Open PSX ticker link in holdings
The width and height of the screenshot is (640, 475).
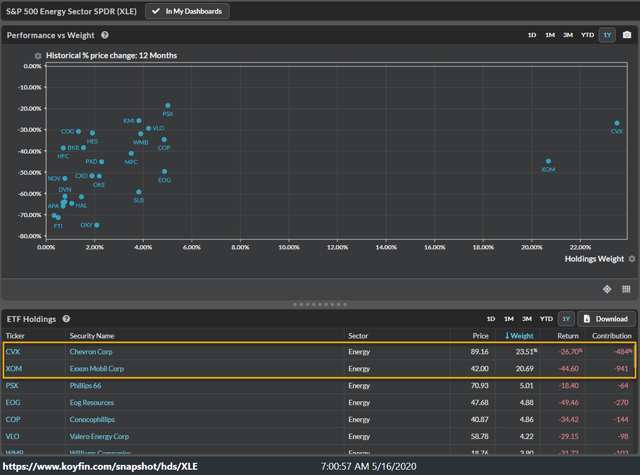12,386
